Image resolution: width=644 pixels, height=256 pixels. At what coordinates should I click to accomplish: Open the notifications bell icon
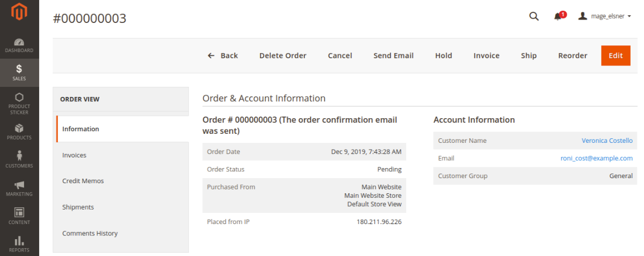tap(558, 16)
